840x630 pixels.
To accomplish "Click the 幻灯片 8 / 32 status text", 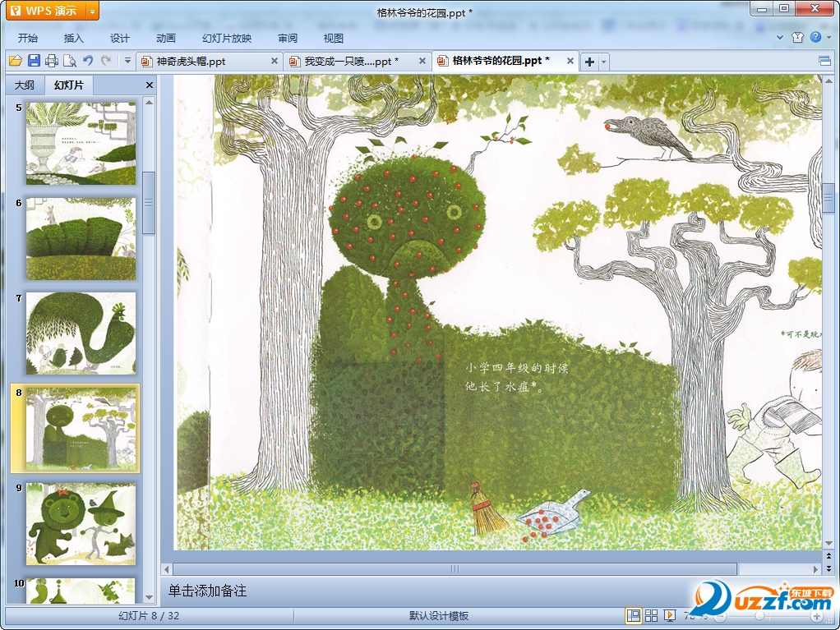I will tap(149, 615).
